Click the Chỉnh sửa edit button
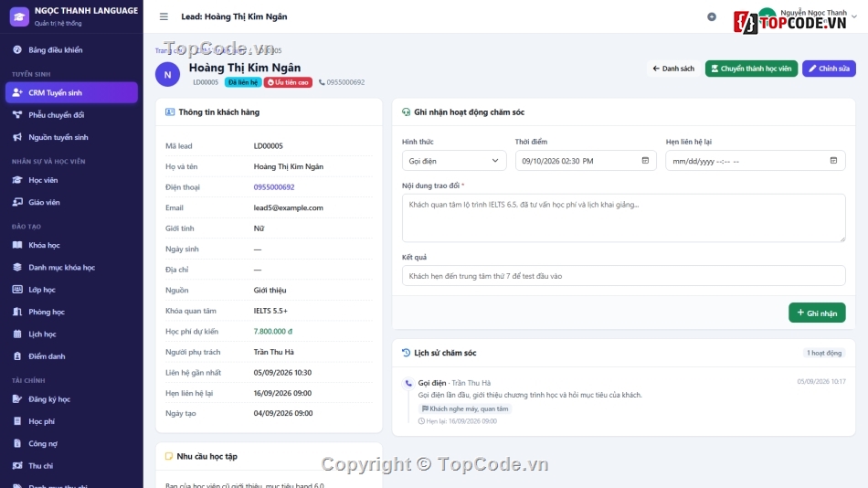 (x=829, y=69)
